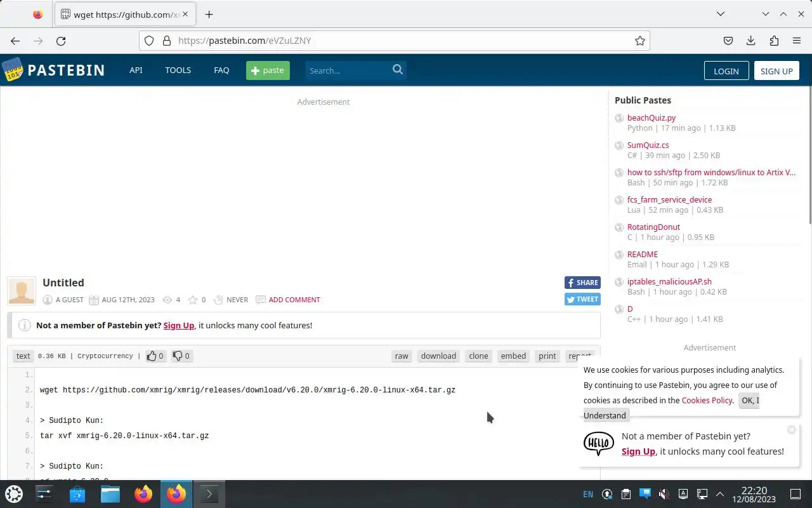
Task: Open the iptables_maliciousAP.sh paste
Action: click(x=669, y=281)
